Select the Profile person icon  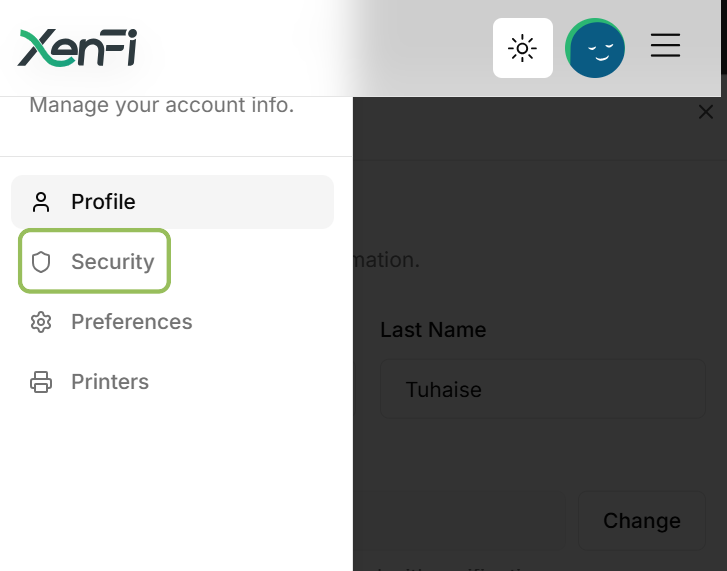[41, 202]
